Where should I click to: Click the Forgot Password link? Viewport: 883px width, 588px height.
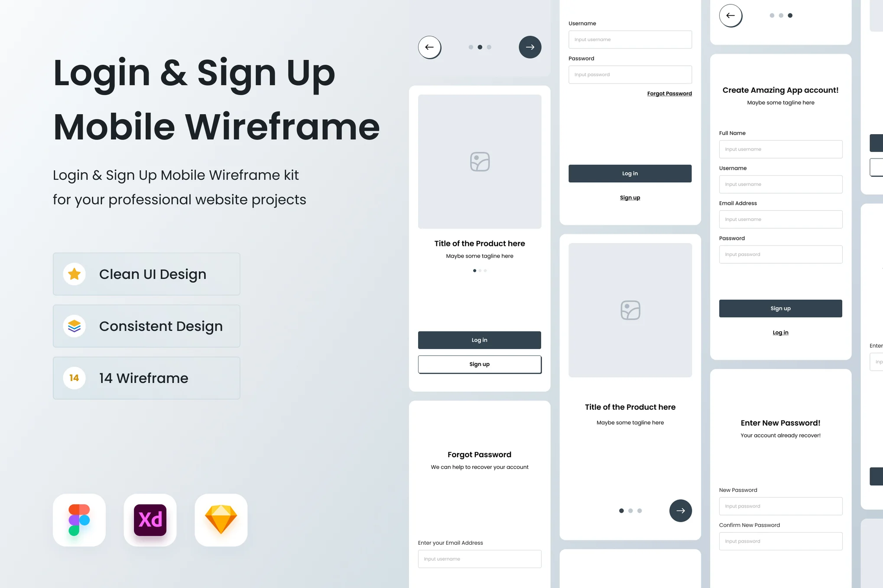pos(670,93)
